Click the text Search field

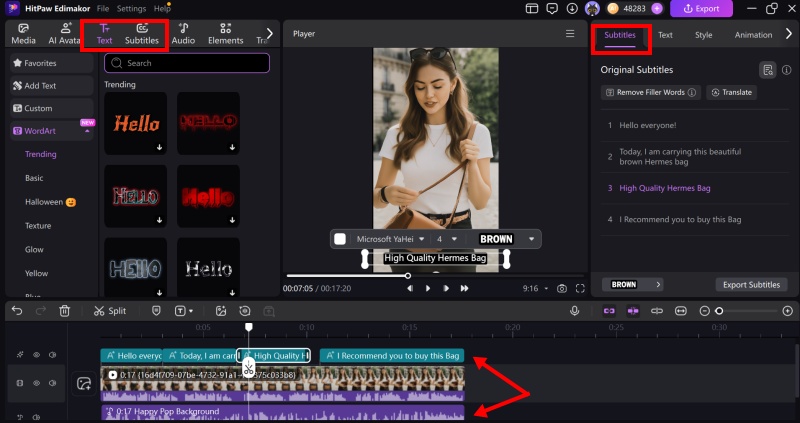(187, 63)
